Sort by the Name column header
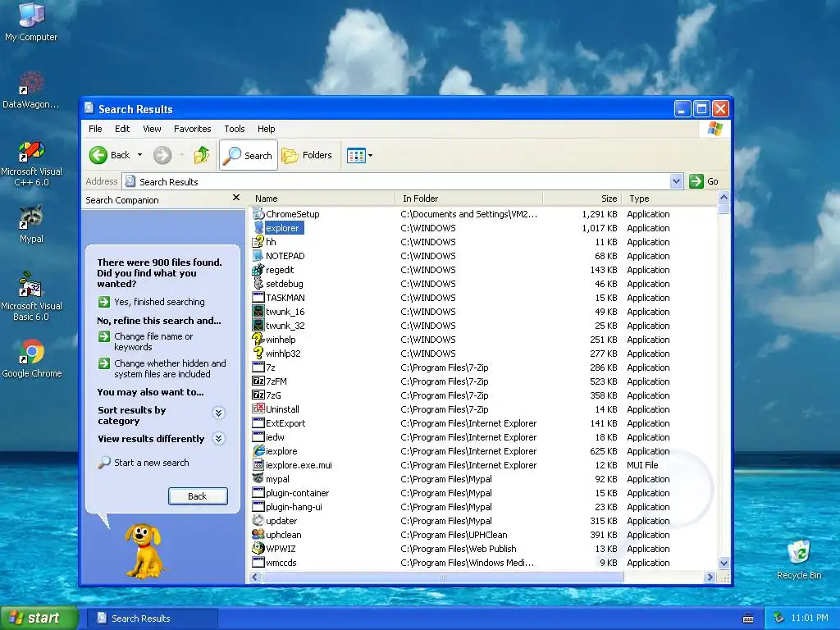 tap(323, 199)
